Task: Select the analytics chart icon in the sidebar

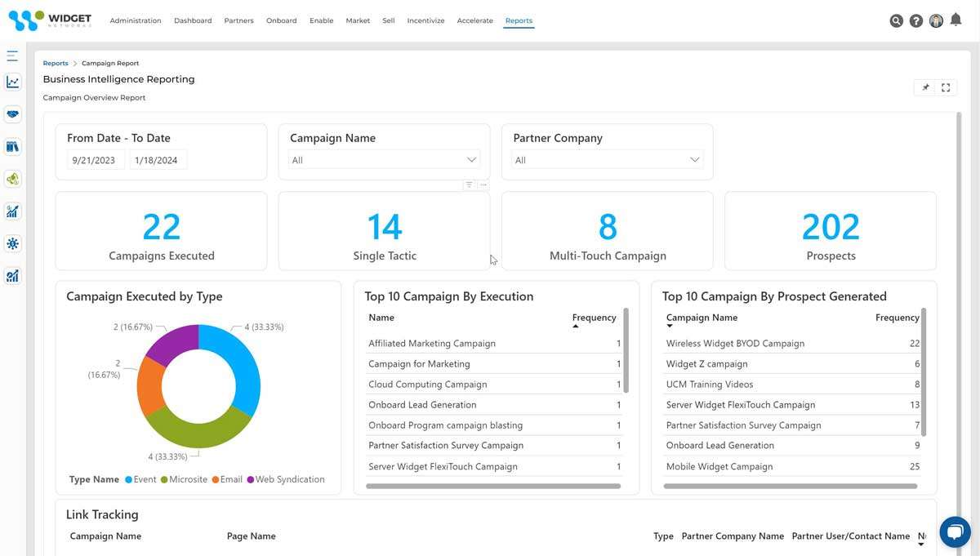Action: point(11,82)
